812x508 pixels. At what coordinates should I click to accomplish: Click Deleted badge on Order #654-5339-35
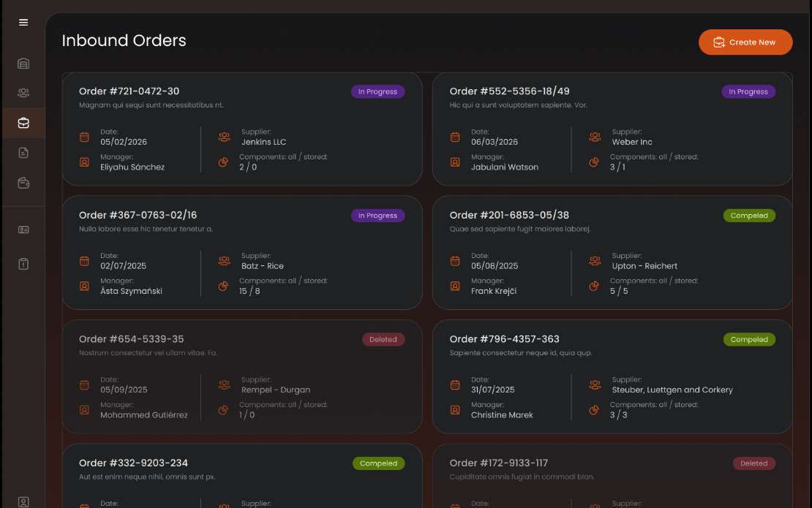click(x=383, y=339)
